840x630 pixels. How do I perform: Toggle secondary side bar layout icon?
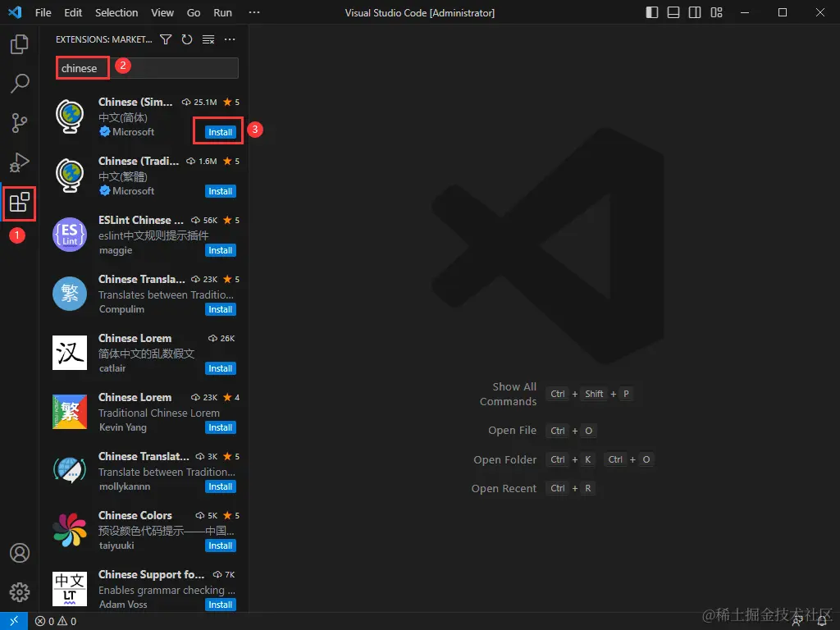coord(695,12)
